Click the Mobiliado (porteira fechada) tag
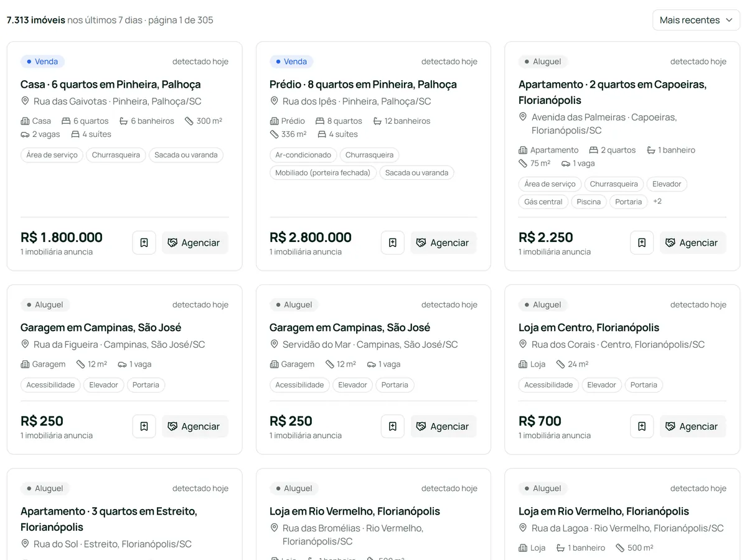The height and width of the screenshot is (560, 747). [323, 173]
